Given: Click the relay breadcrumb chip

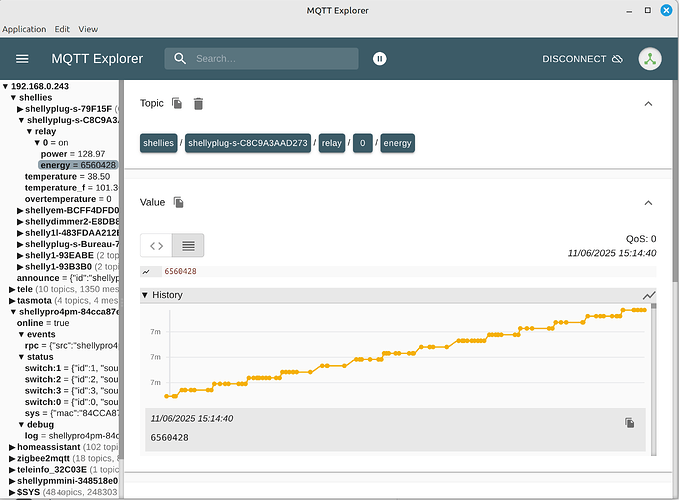Looking at the screenshot, I should (332, 143).
